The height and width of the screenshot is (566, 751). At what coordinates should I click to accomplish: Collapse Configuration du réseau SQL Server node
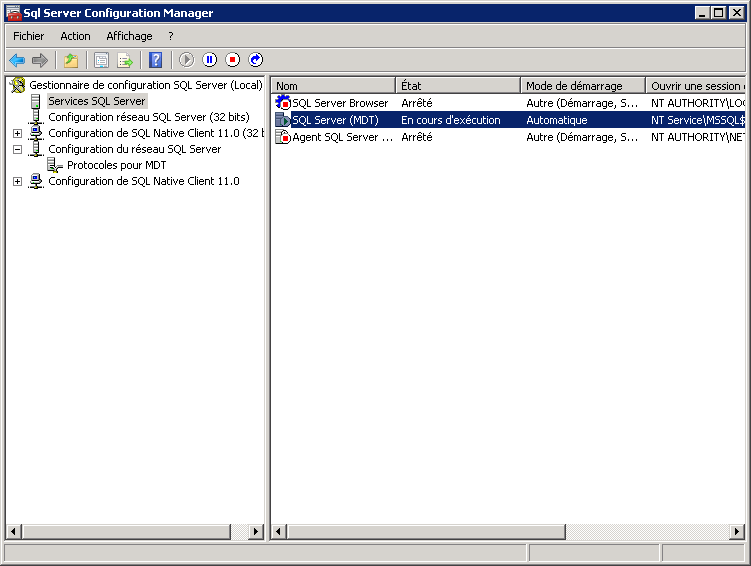click(17, 149)
